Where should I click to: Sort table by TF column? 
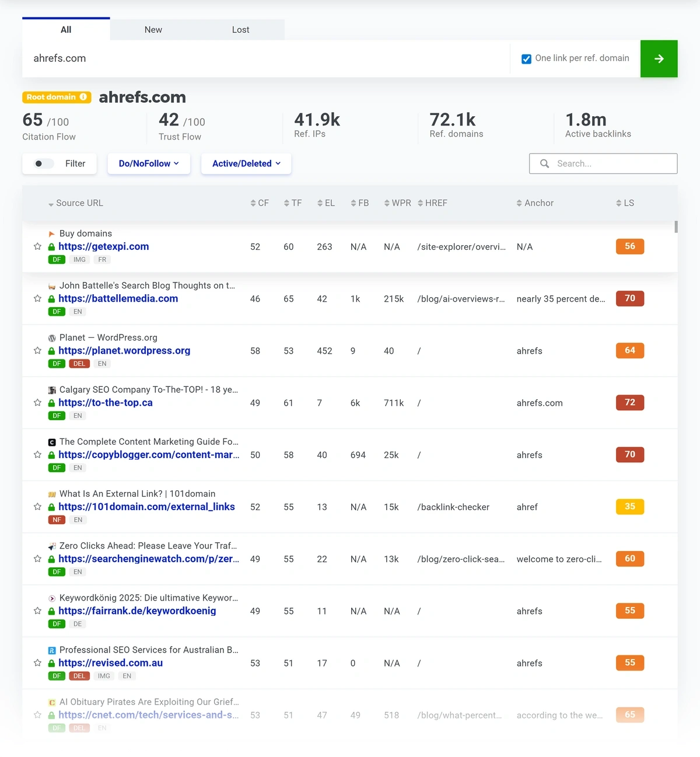click(293, 203)
